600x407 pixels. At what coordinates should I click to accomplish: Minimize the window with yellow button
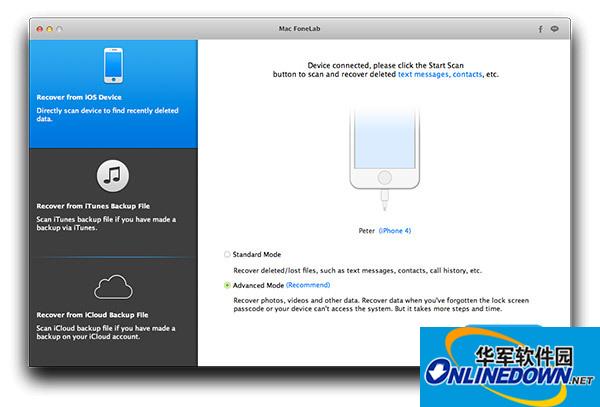pos(49,29)
